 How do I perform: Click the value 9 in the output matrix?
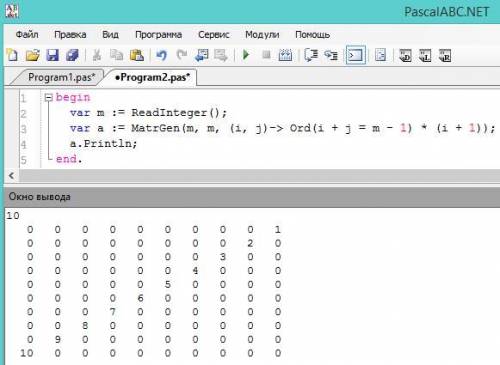[58, 339]
